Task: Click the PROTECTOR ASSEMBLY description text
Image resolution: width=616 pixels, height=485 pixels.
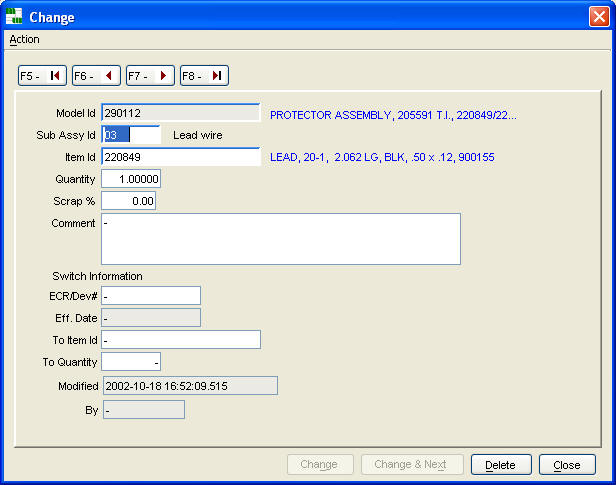Action: 393,115
